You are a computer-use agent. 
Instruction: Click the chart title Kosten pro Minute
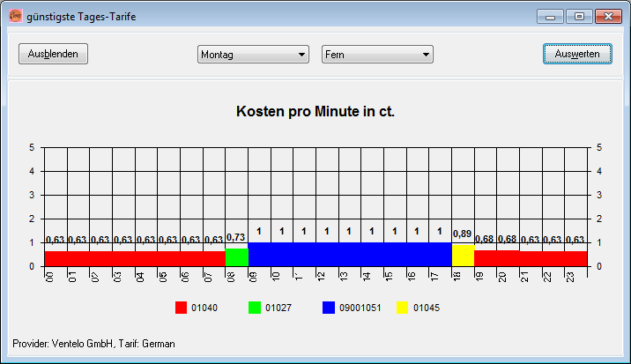pyautogui.click(x=315, y=112)
